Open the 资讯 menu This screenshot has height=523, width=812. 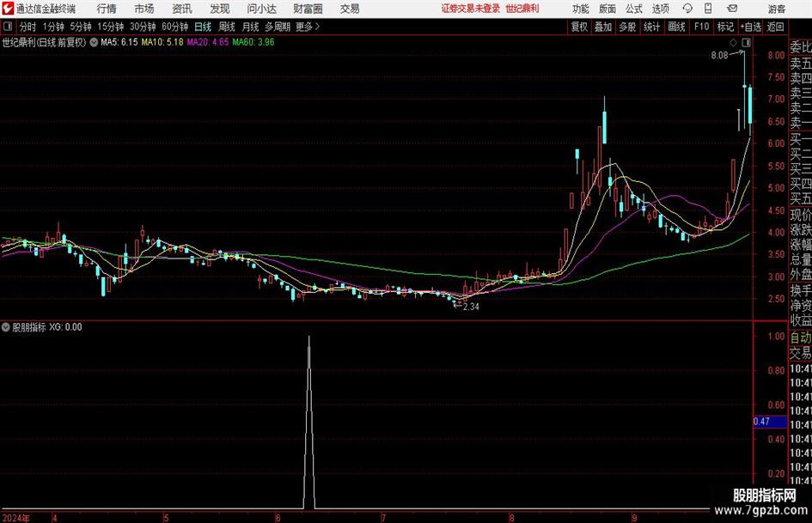click(182, 9)
